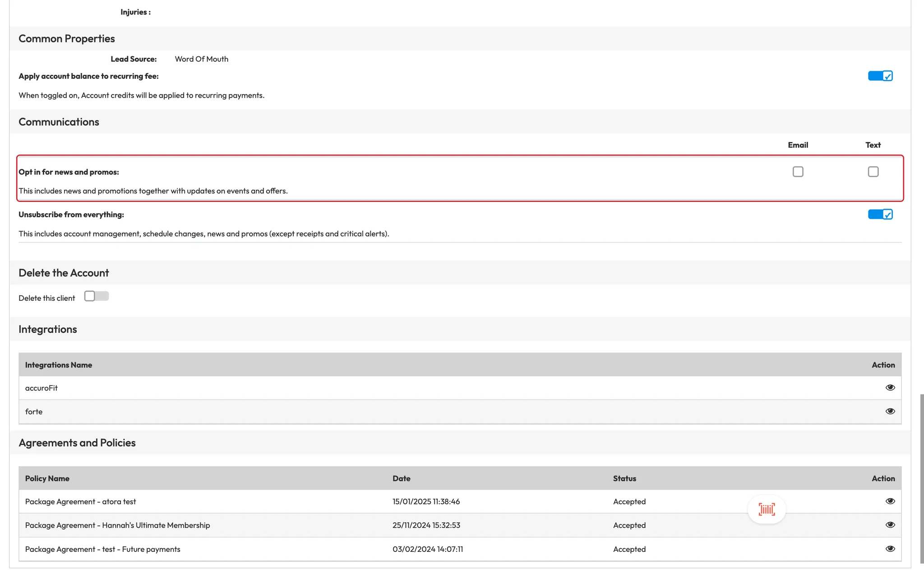Select the forte integration row name
Image resolution: width=924 pixels, height=574 pixels.
(34, 412)
